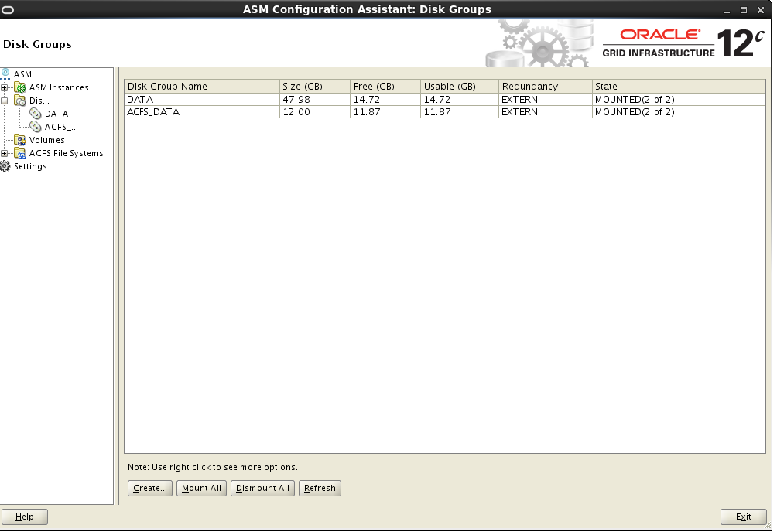Click the ACFS File Systems folder icon
777x532 pixels.
click(20, 154)
